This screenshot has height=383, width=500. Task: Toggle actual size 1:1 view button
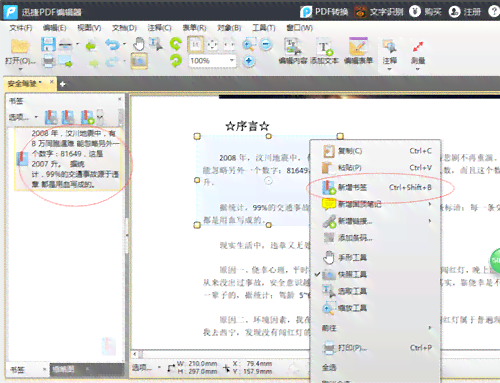tap(196, 45)
